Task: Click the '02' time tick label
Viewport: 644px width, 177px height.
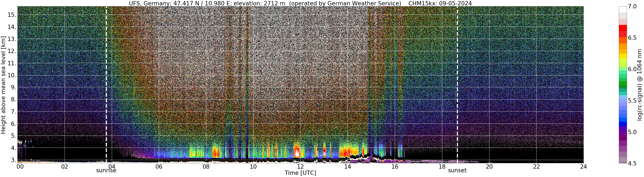Action: [65, 167]
